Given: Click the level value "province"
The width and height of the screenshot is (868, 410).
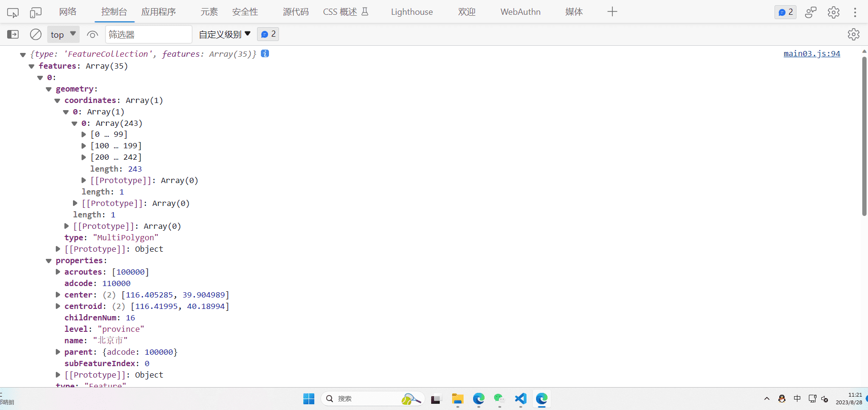Looking at the screenshot, I should coord(121,329).
